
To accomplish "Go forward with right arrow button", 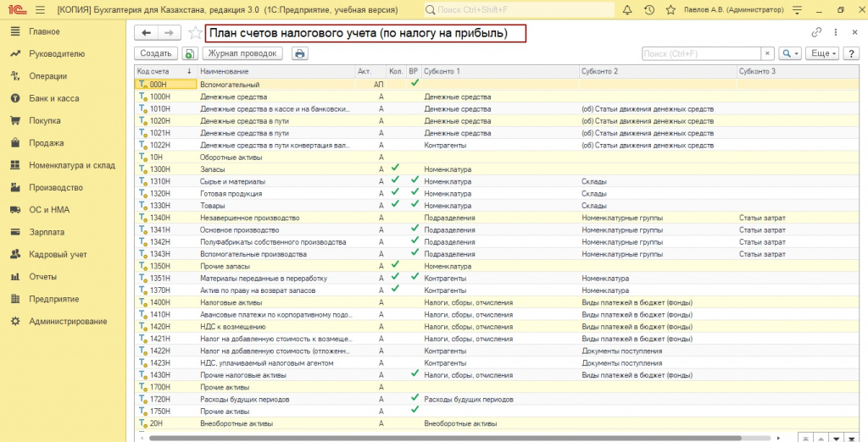I will pyautogui.click(x=169, y=33).
